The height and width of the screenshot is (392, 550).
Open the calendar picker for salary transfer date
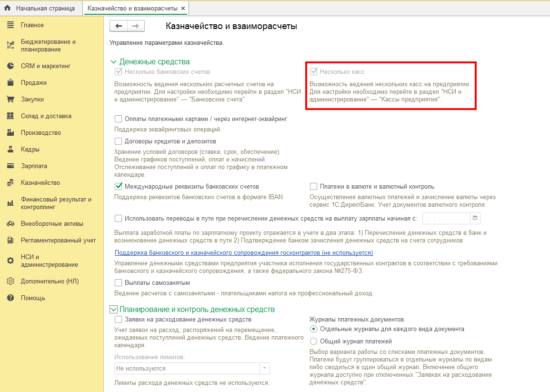click(x=475, y=218)
